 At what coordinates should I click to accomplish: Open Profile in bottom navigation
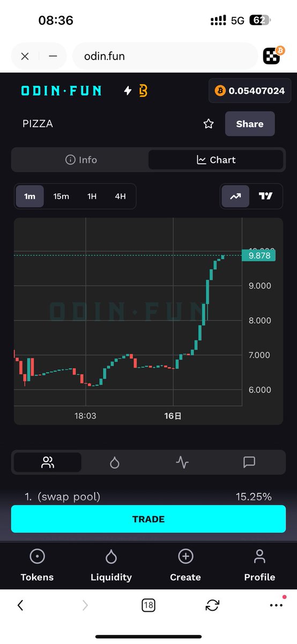[x=259, y=566]
